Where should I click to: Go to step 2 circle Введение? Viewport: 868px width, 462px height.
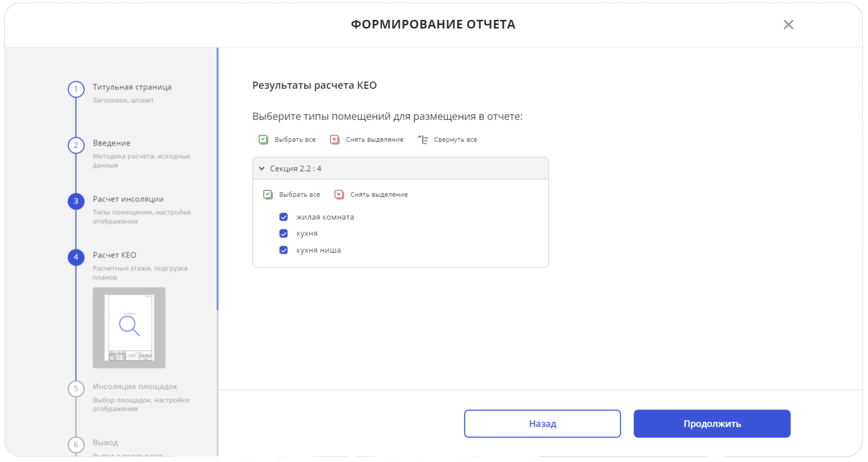click(76, 145)
